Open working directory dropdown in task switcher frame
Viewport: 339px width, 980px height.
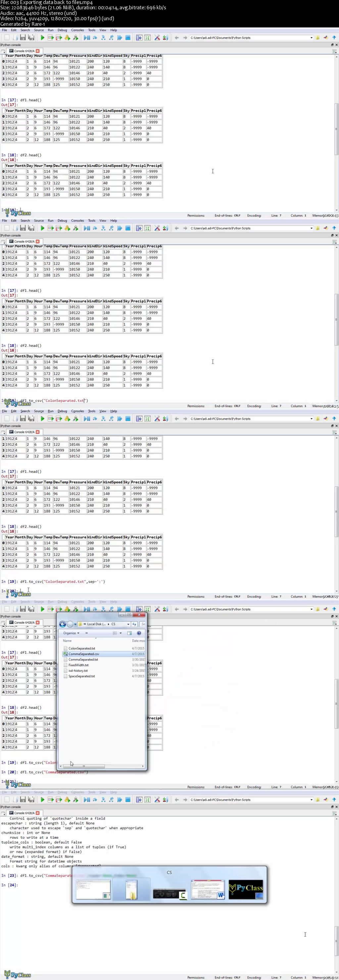[x=311, y=800]
